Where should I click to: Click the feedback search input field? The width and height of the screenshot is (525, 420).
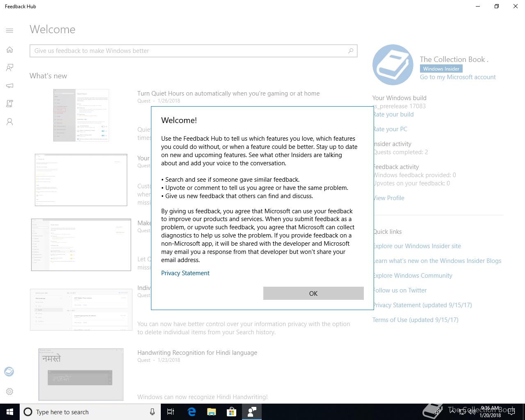coord(194,51)
